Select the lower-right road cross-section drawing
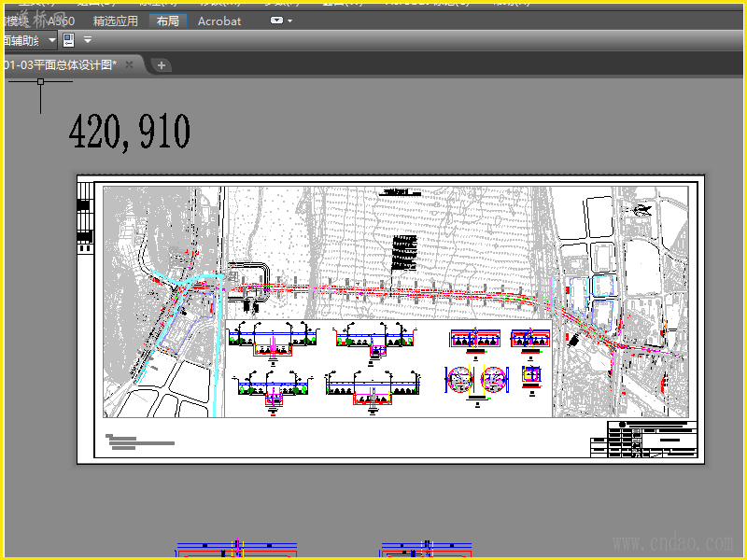 pos(373,393)
